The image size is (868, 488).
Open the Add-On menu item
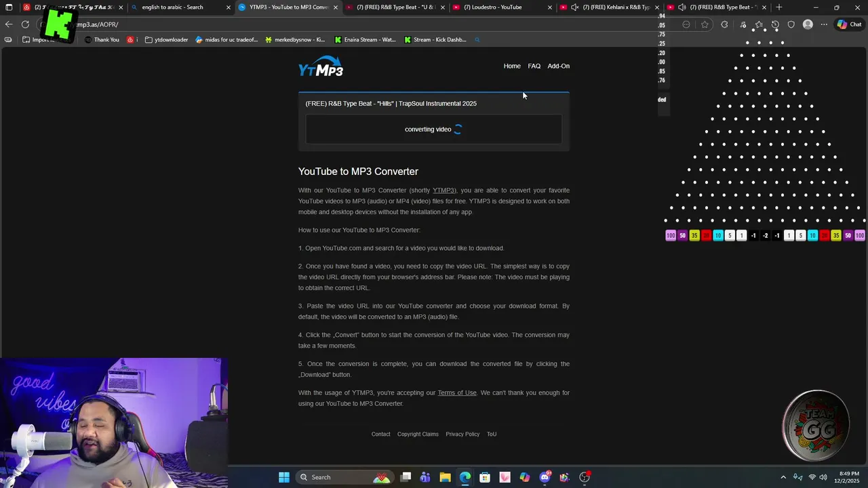(558, 66)
